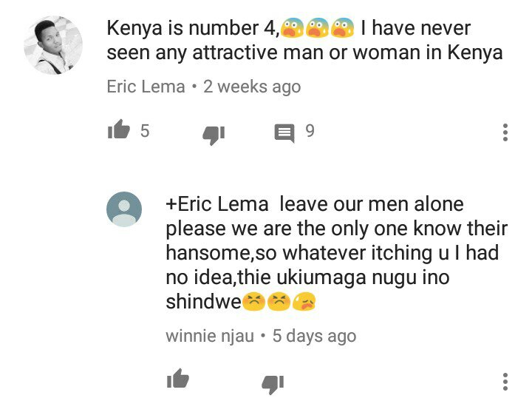
Task: Click the '2 weeks ago' timestamp
Action: point(252,87)
